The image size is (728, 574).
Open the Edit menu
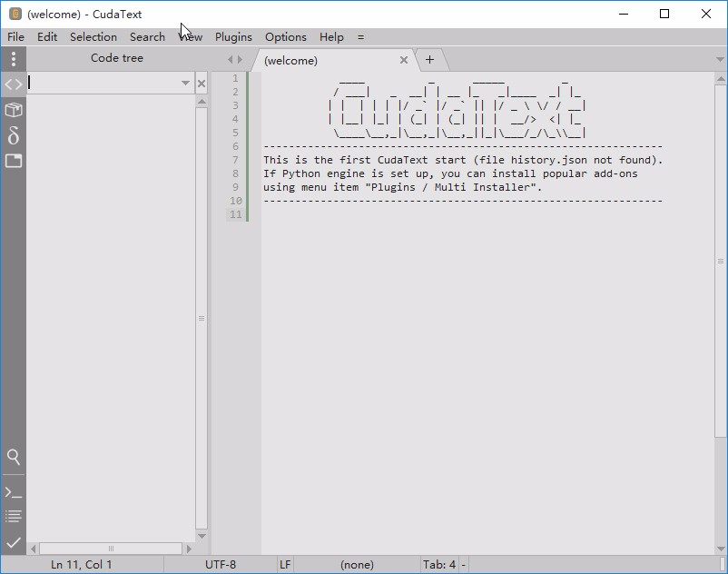(47, 36)
